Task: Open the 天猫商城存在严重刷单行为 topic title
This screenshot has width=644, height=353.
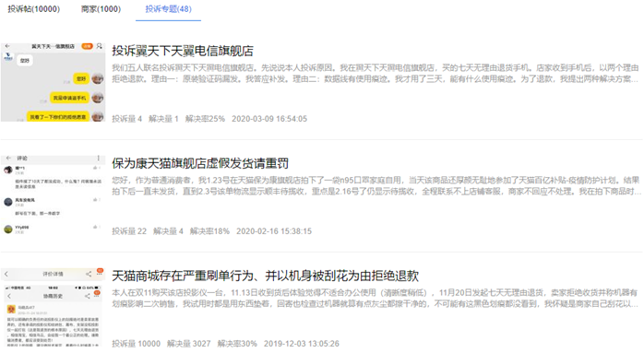Action: click(266, 276)
